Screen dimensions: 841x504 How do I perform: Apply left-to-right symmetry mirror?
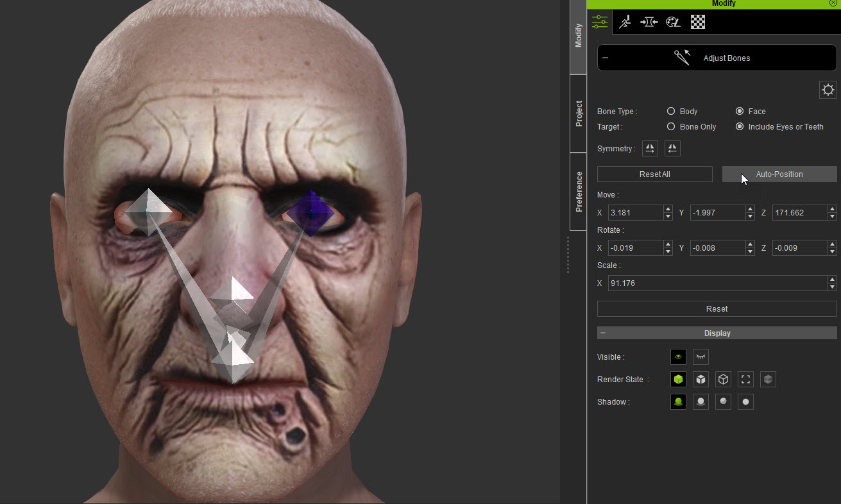pos(650,149)
